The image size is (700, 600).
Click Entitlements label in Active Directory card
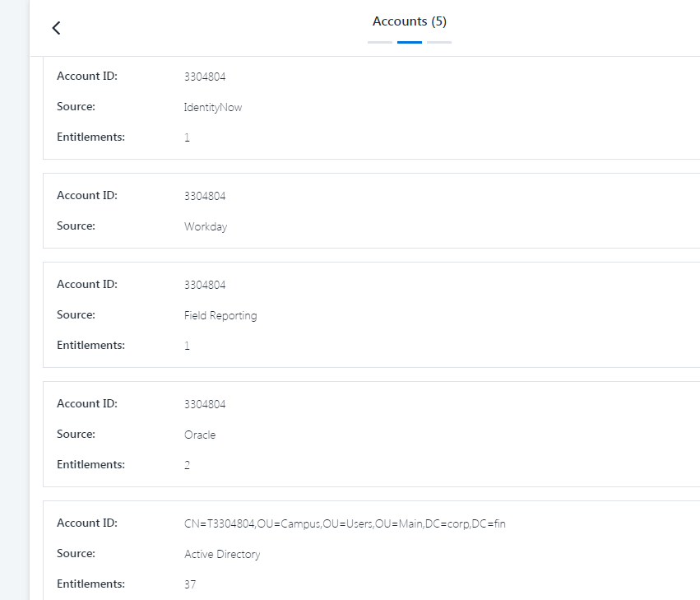tap(90, 584)
